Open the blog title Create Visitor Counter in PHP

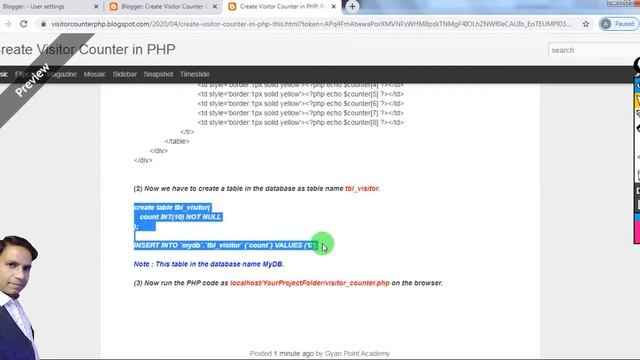coord(87,49)
